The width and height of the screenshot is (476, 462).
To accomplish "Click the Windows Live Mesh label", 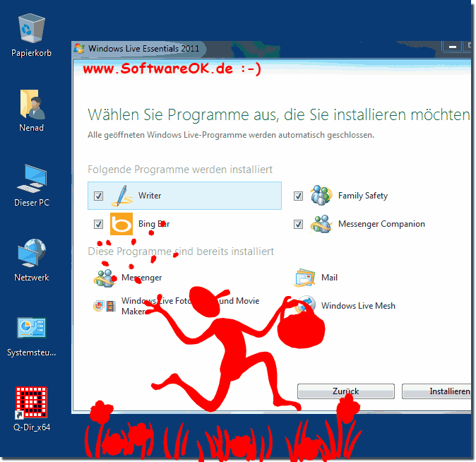I will click(x=358, y=306).
